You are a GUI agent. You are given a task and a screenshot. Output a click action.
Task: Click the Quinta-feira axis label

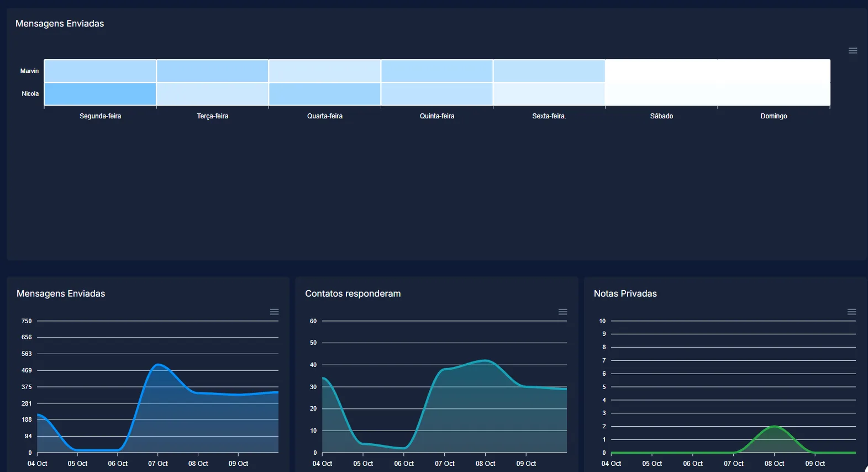coord(437,116)
